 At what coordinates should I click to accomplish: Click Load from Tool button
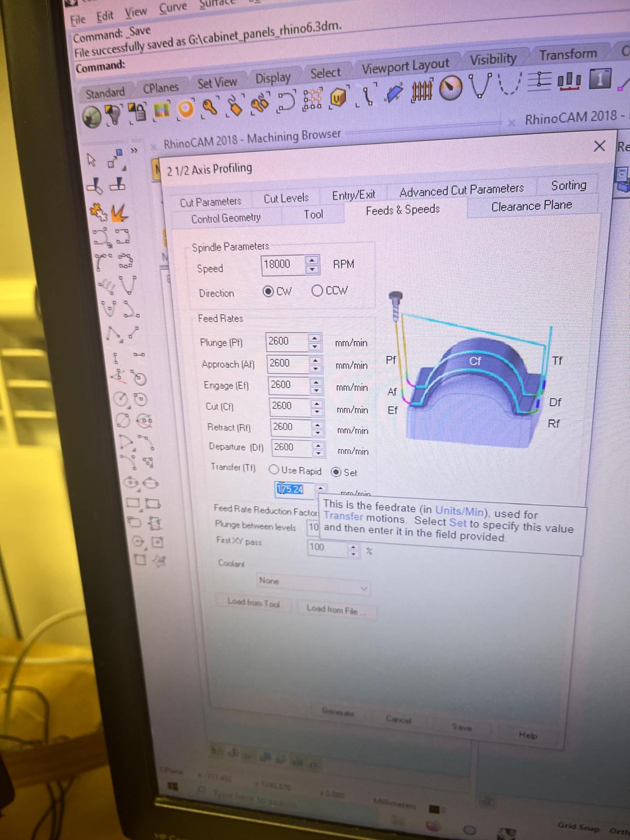pos(254,603)
